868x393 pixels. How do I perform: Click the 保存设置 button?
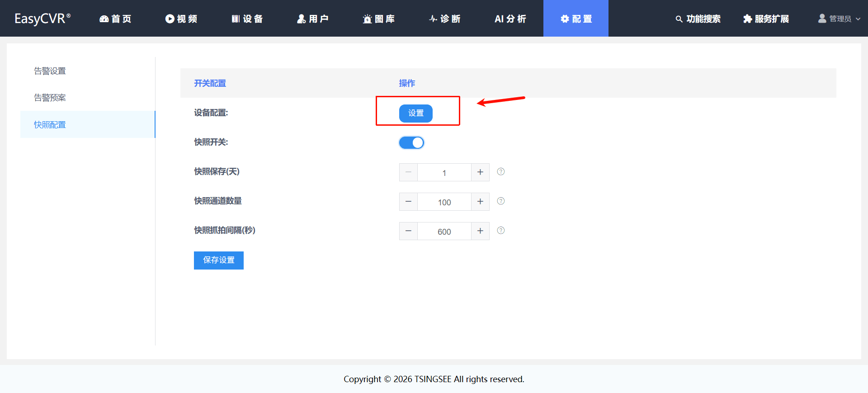[219, 260]
